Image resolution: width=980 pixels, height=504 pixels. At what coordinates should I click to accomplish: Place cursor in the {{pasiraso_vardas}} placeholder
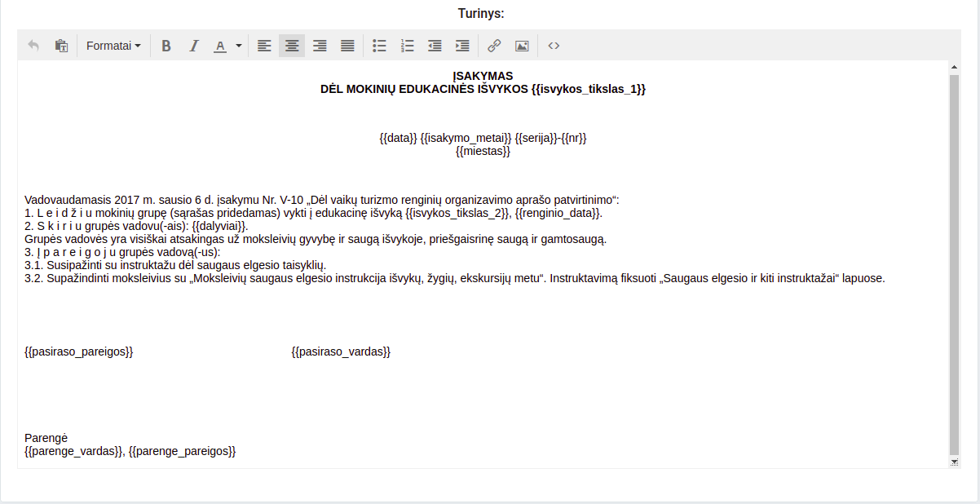click(x=341, y=351)
